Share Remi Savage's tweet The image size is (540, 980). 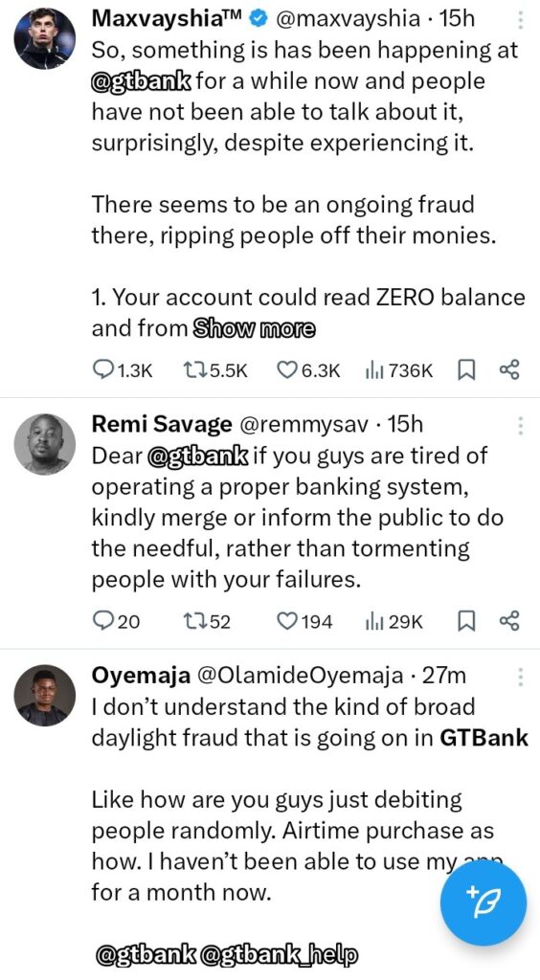[x=509, y=621]
